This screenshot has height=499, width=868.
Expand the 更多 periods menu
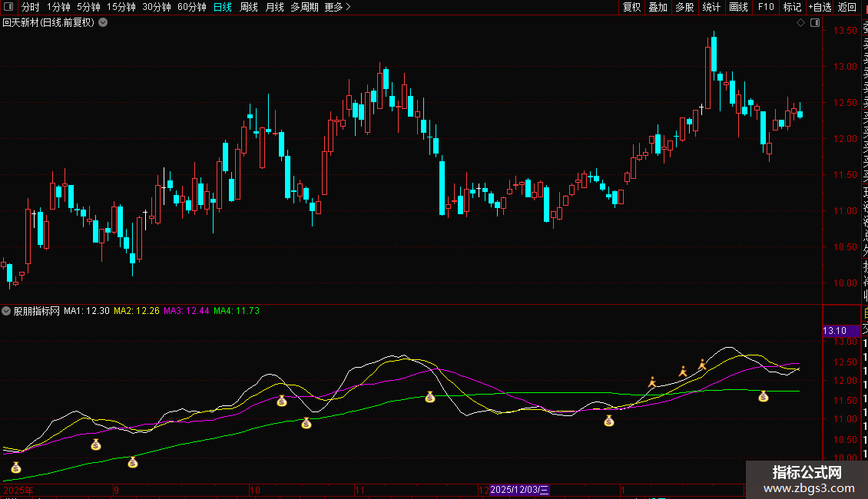pos(337,7)
